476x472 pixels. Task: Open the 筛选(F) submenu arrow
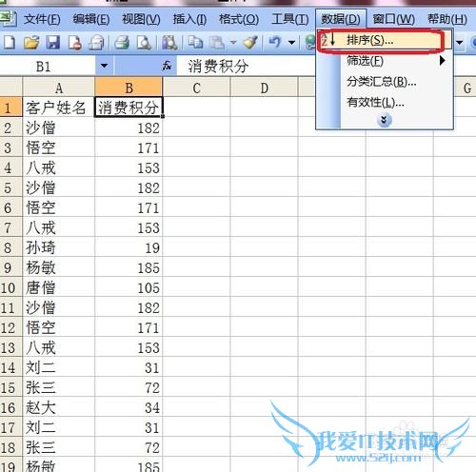point(443,60)
